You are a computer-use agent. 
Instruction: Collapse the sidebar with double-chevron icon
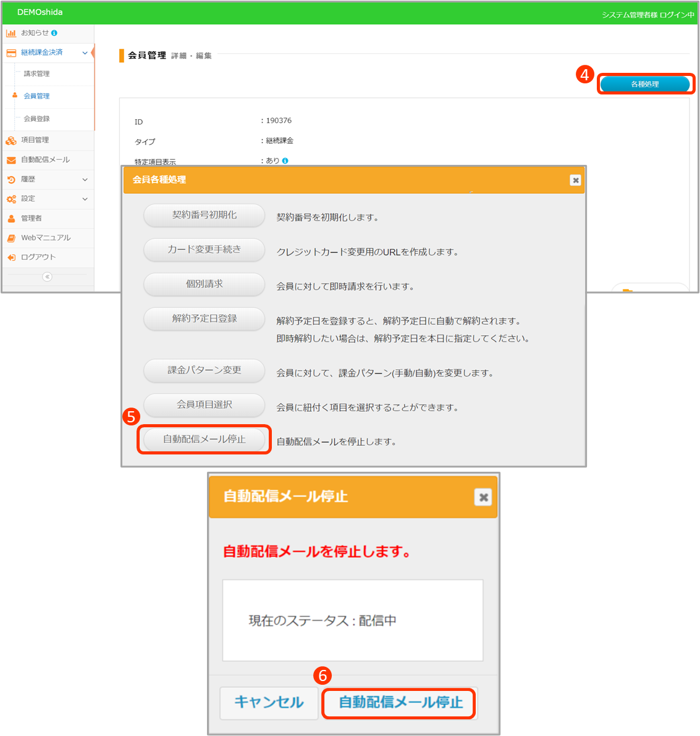[x=47, y=277]
